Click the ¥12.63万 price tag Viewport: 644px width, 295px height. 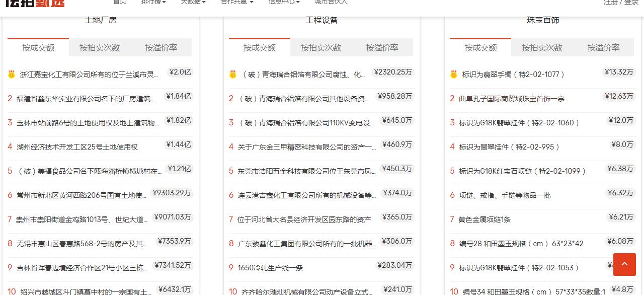(x=619, y=96)
